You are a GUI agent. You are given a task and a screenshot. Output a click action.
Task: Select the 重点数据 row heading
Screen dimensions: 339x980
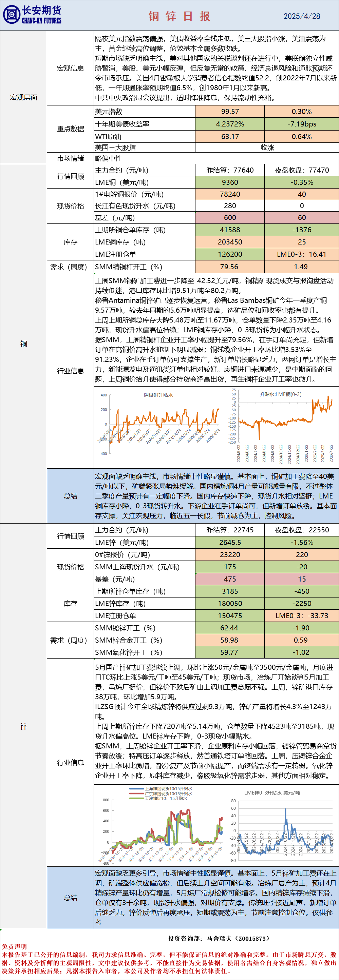[71, 129]
